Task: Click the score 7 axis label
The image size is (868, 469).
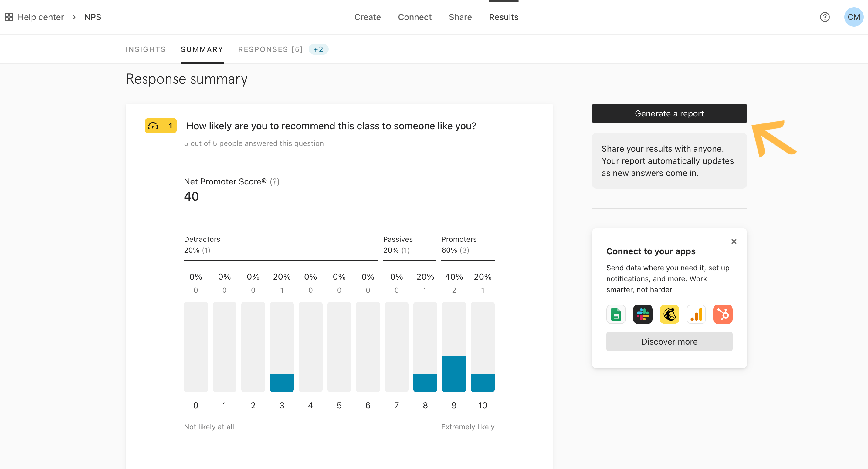Action: point(397,405)
